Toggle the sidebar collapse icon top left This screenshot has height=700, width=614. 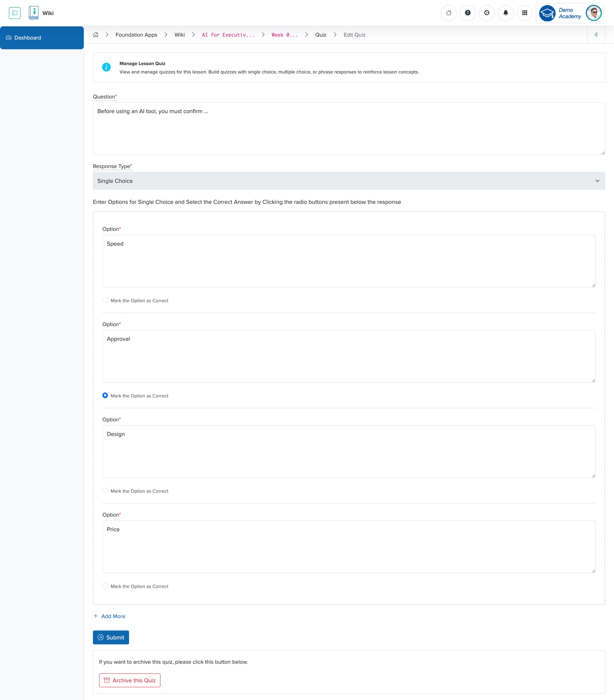pyautogui.click(x=15, y=13)
